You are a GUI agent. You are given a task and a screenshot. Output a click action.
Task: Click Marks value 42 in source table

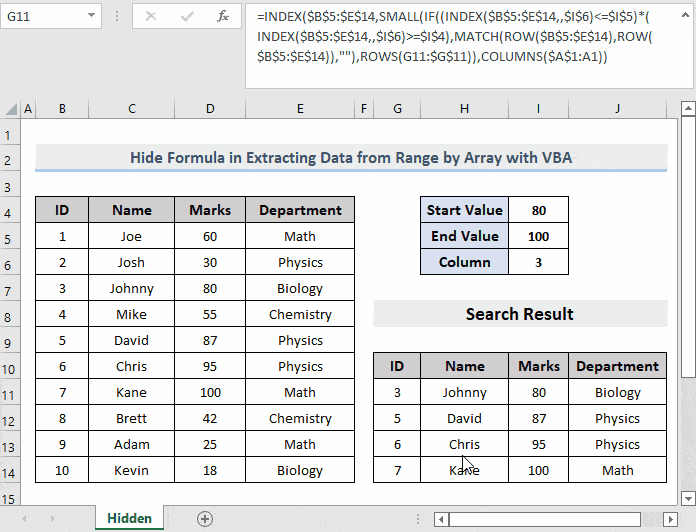click(x=210, y=418)
